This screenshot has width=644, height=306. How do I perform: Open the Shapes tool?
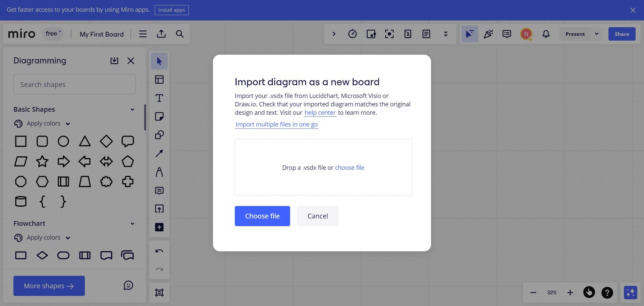[159, 135]
